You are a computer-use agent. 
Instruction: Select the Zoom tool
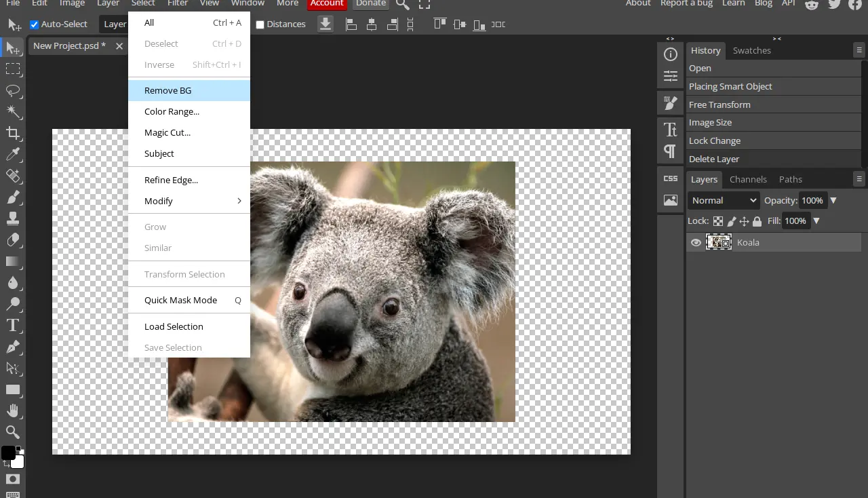coord(12,432)
